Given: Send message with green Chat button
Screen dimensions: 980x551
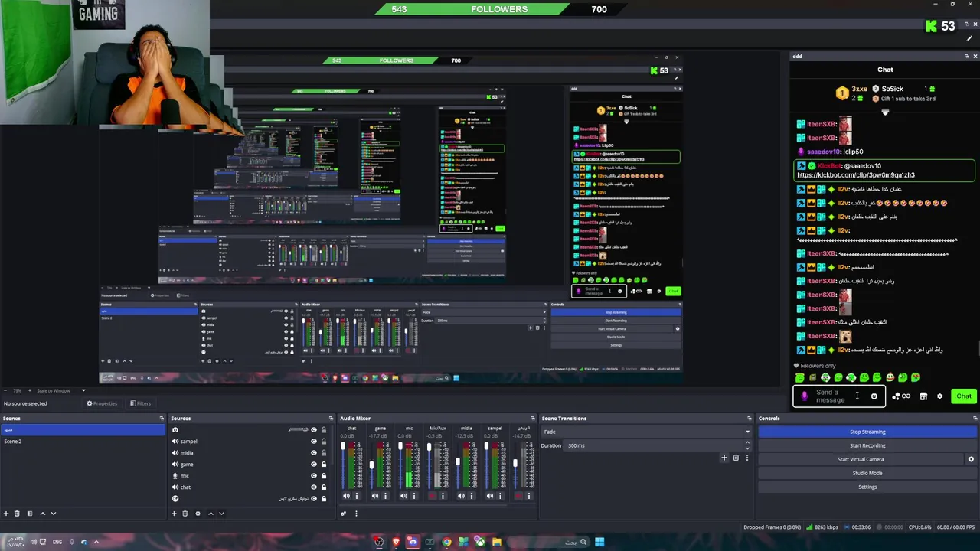Looking at the screenshot, I should (x=963, y=396).
